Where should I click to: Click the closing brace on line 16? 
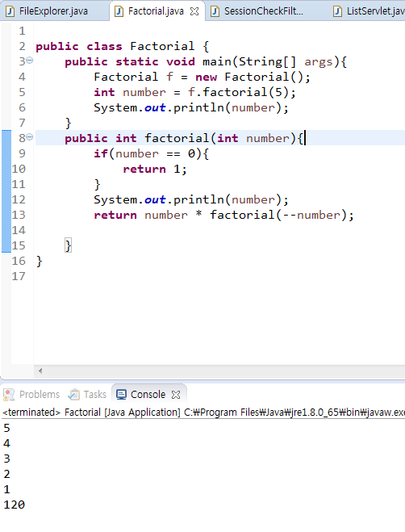(x=39, y=262)
